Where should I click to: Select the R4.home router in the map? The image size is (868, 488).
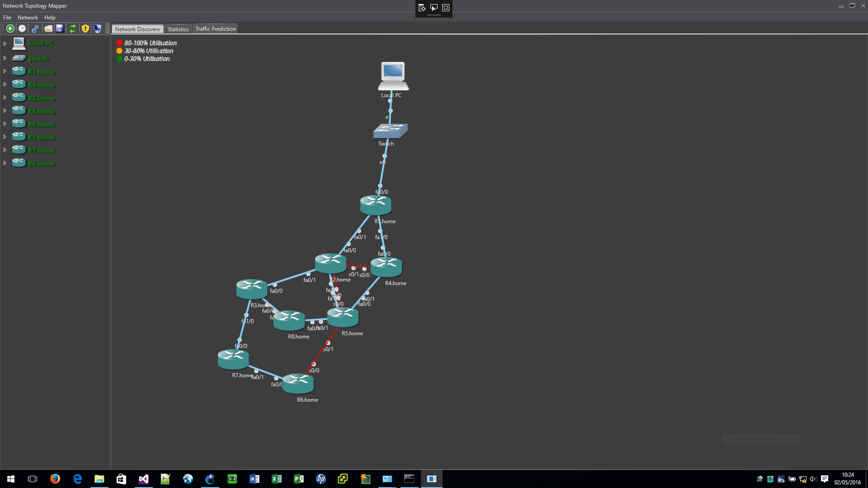click(386, 267)
